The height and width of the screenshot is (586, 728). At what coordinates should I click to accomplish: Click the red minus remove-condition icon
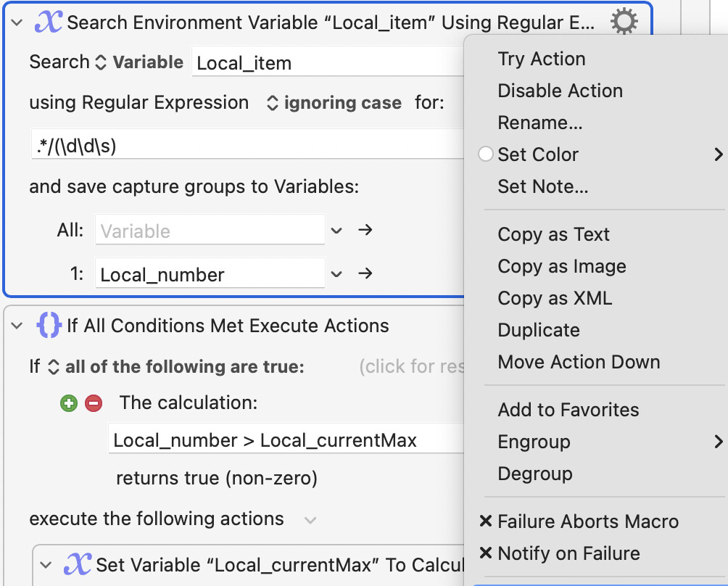(x=94, y=403)
